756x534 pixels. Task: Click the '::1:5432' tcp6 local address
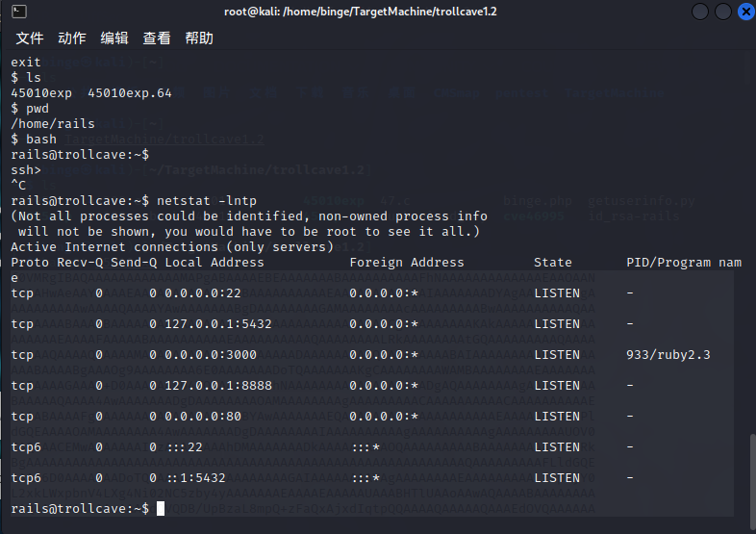click(196, 478)
